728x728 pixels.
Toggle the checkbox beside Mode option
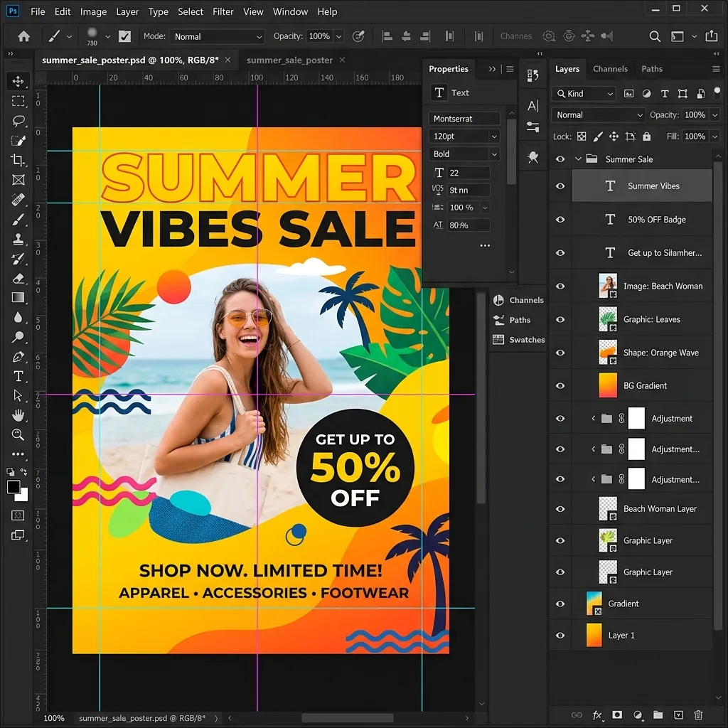pos(124,36)
